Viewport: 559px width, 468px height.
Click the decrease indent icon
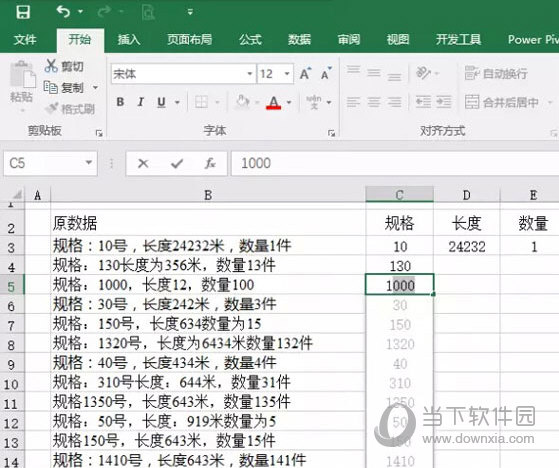(424, 102)
